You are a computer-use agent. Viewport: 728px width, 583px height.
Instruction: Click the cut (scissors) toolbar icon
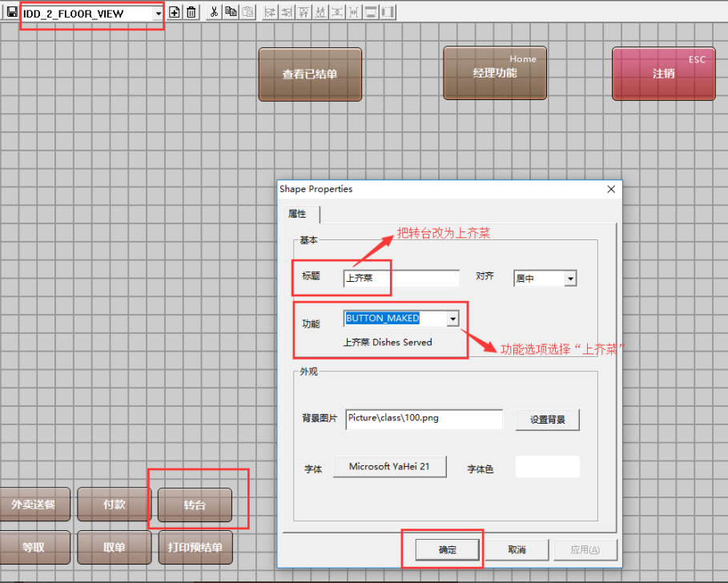click(214, 12)
